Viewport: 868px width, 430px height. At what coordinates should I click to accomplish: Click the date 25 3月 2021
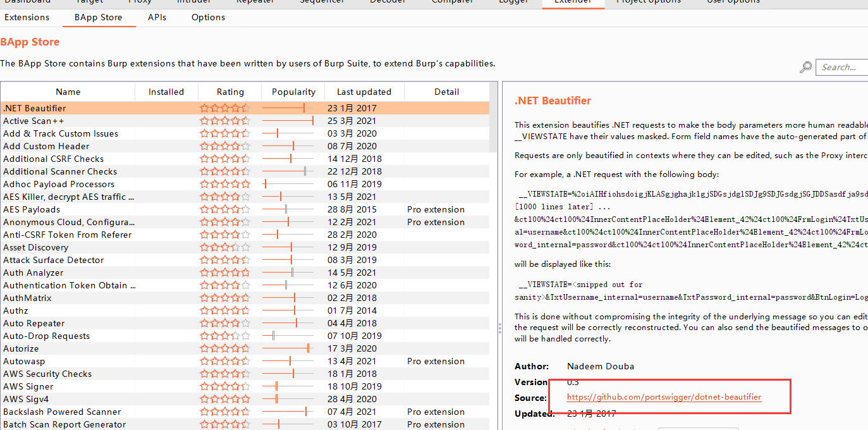click(351, 121)
